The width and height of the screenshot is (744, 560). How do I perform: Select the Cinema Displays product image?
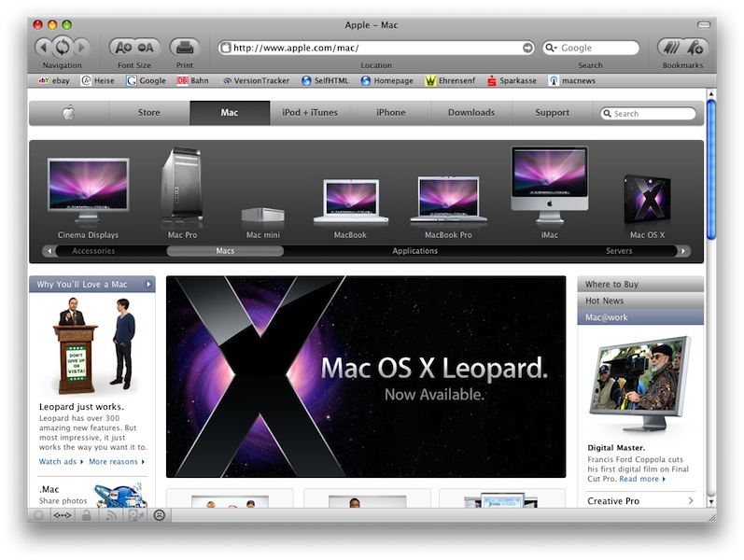(x=89, y=190)
